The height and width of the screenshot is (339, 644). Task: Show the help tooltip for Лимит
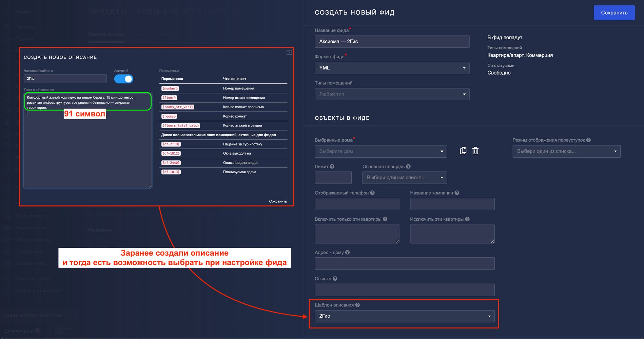click(x=332, y=166)
